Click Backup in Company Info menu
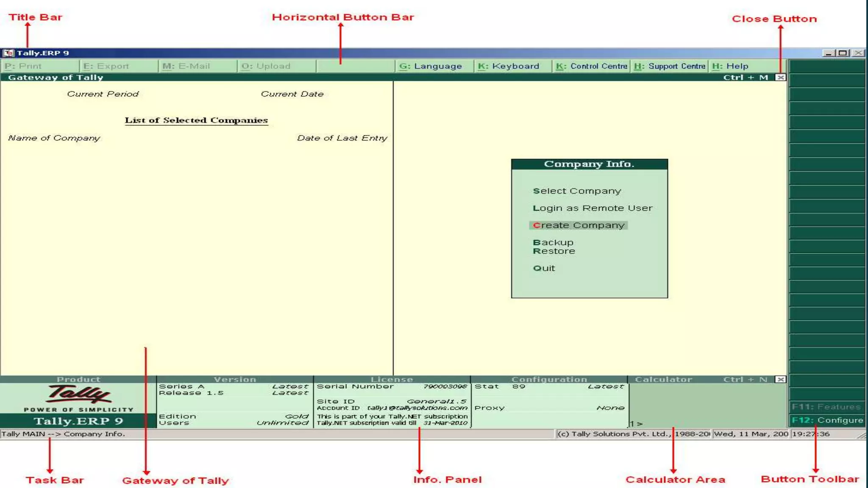Image resolution: width=868 pixels, height=488 pixels. pos(553,242)
